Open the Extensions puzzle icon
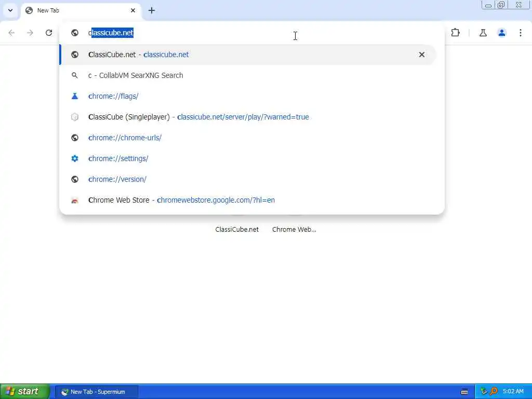532x399 pixels. [x=455, y=33]
